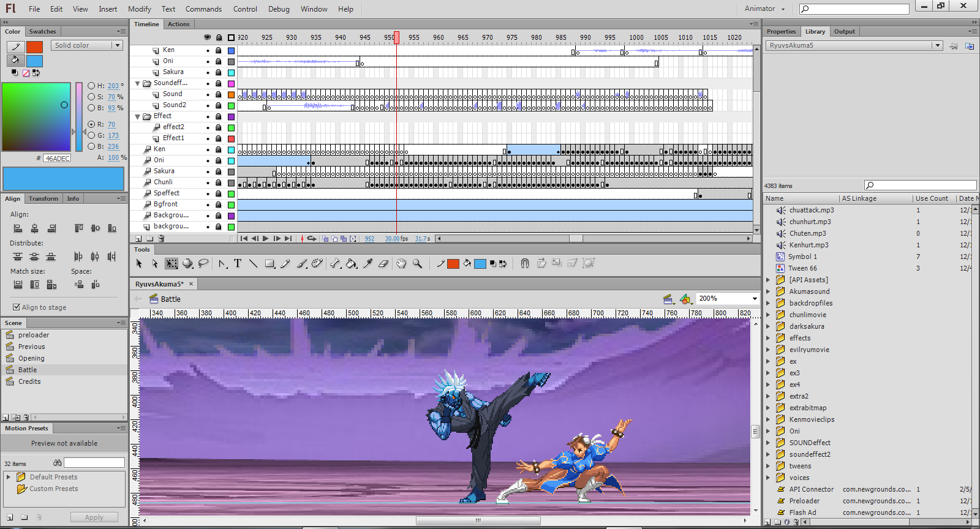Switch to Properties tab
Viewport: 980px width, 529px height.
781,32
